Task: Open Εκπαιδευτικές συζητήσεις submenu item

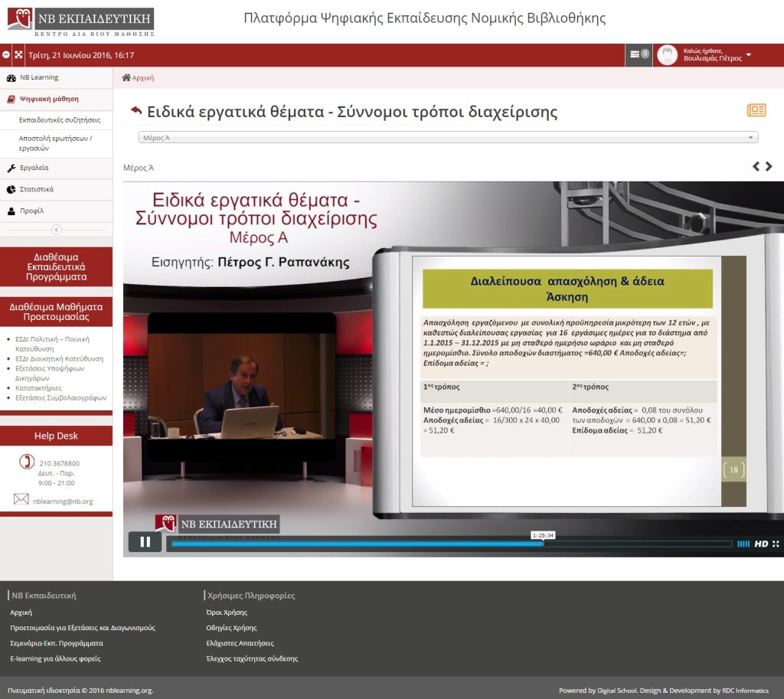Action: coord(60,120)
